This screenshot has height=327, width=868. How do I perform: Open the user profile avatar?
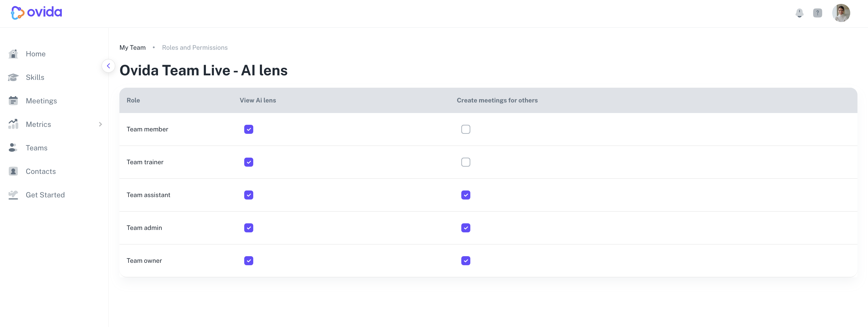(x=841, y=13)
